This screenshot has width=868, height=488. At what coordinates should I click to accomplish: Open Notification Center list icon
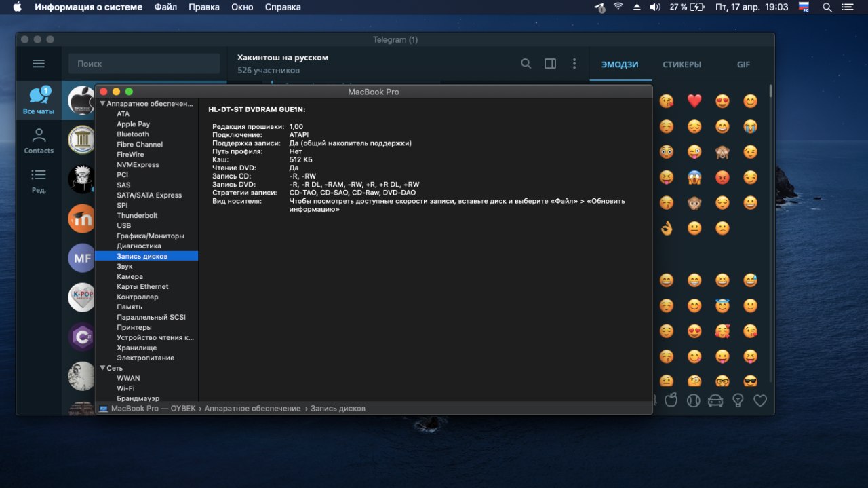pos(848,7)
